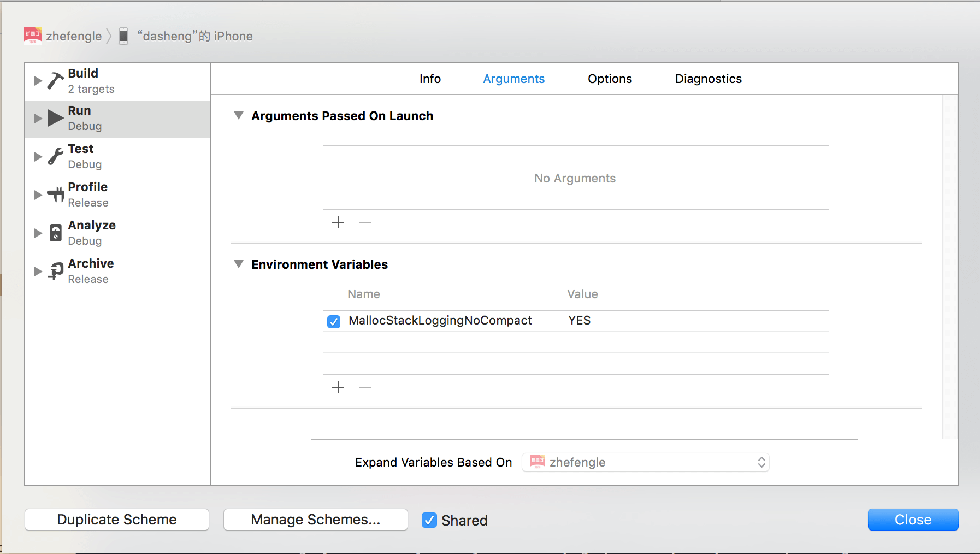Expand the Build action disclosure triangle

(x=38, y=81)
